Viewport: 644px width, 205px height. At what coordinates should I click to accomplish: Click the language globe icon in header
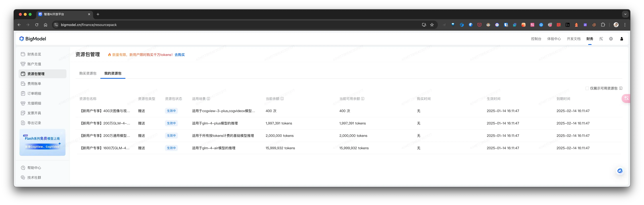click(x=611, y=39)
